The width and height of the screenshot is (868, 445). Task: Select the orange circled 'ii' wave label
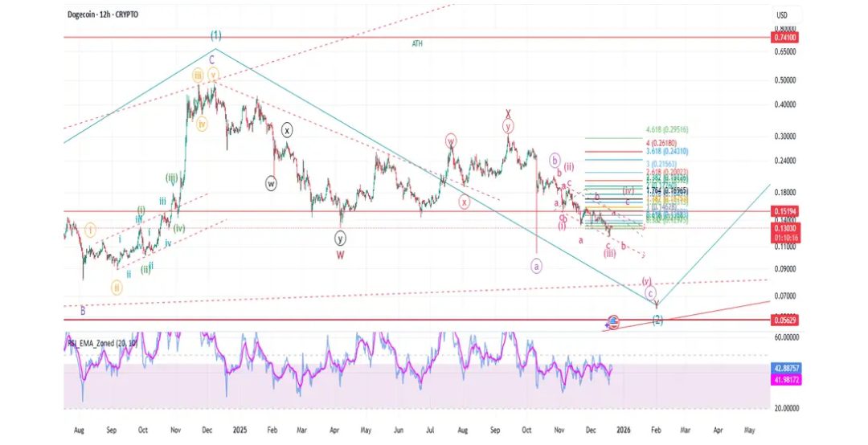[117, 287]
